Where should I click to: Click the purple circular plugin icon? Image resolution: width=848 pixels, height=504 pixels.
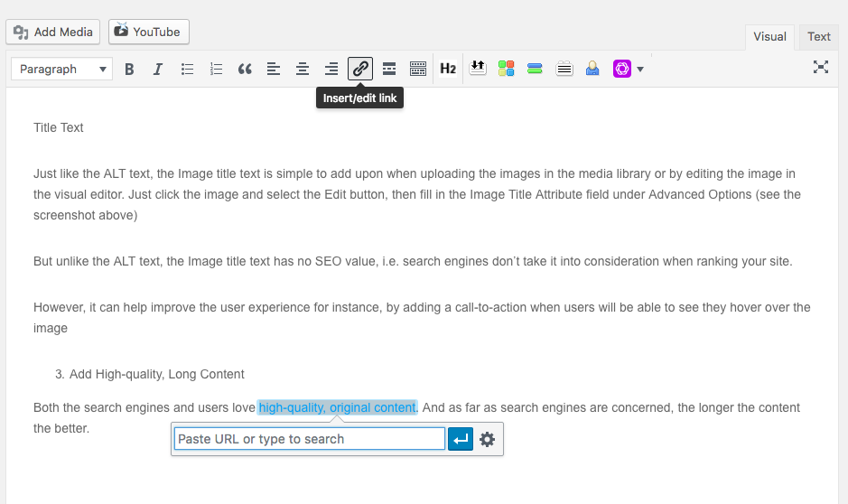(622, 69)
